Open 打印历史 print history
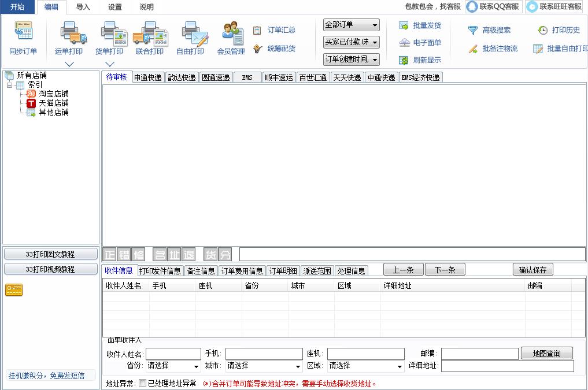The image size is (588, 390). click(559, 30)
